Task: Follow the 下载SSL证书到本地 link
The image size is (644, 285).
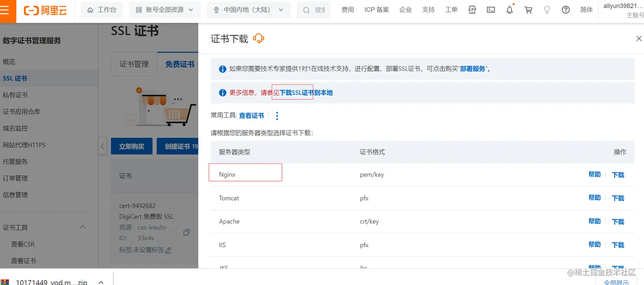Action: (x=306, y=93)
